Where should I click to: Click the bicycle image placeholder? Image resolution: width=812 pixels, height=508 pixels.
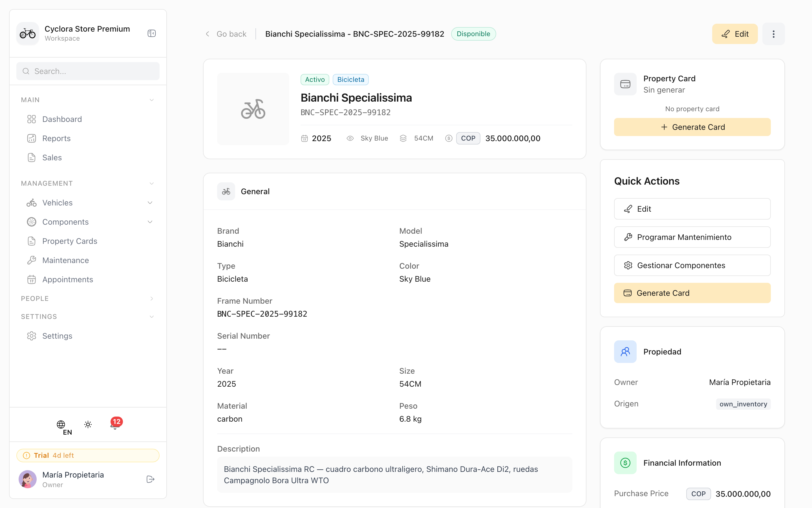coord(253,109)
